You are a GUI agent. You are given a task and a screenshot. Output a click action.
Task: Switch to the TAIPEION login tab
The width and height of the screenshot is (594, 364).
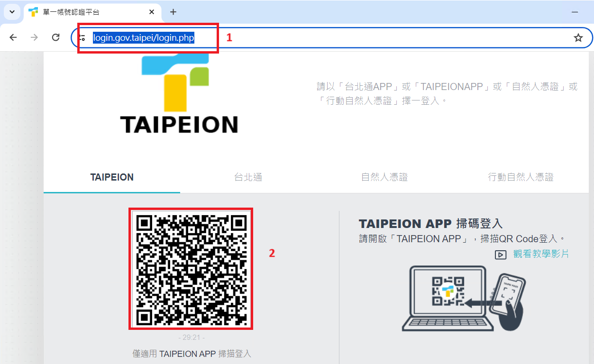pos(112,177)
